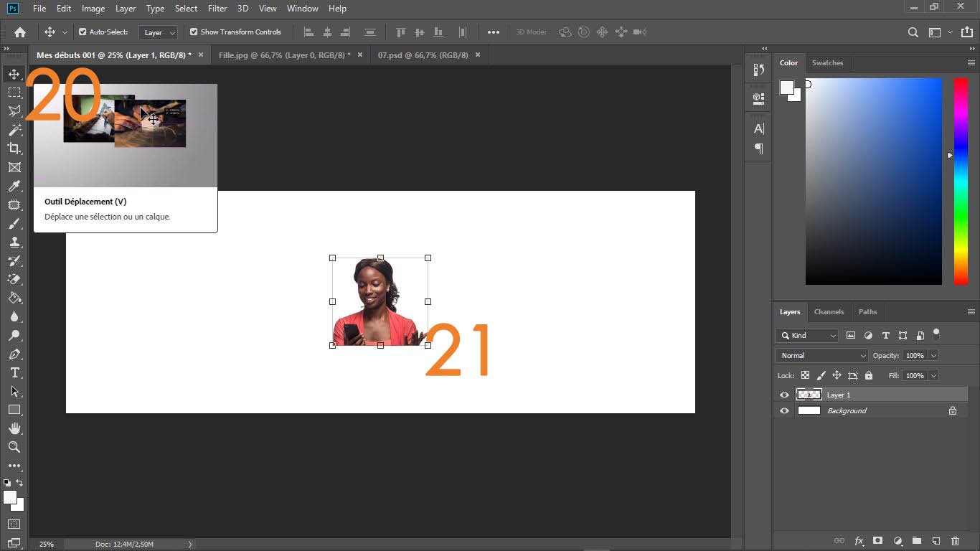Select the Path Selection tool

(14, 391)
